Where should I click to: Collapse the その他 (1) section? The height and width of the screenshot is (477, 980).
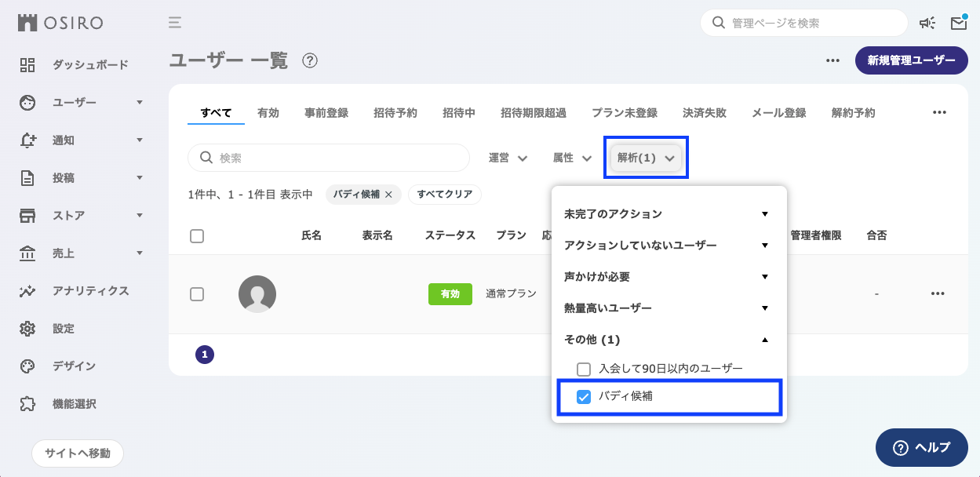[764, 340]
